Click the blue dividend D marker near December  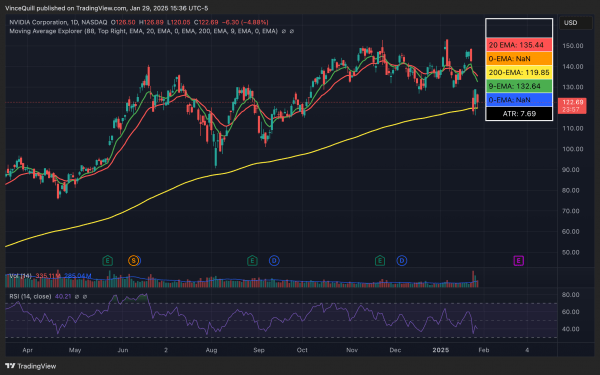click(x=402, y=261)
